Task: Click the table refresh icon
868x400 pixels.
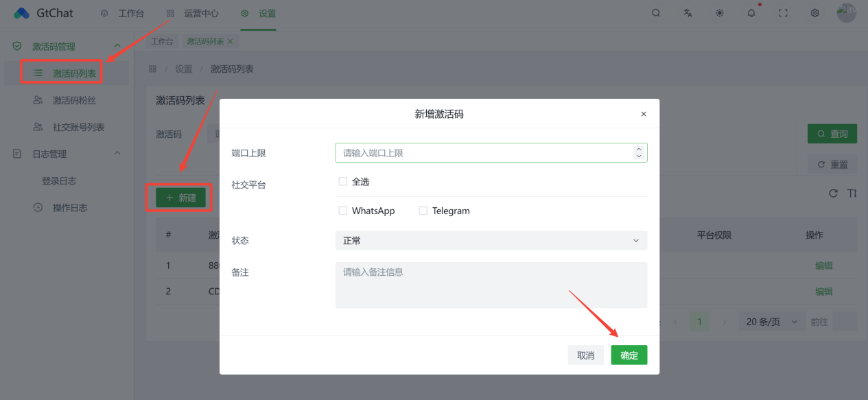Action: point(833,193)
